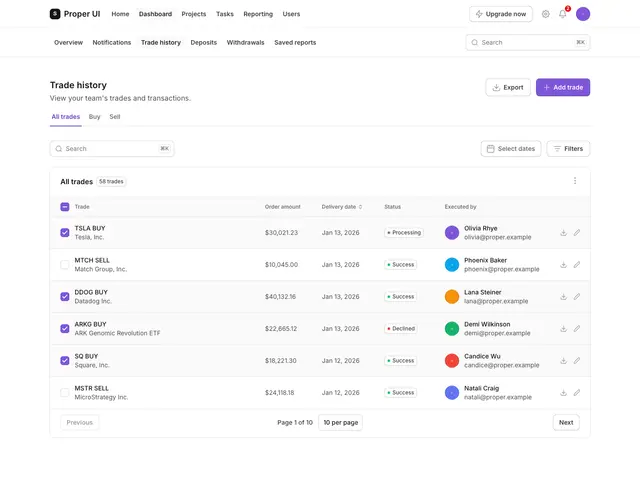Download the ARKG BUY trade
640x480 pixels.
point(563,329)
